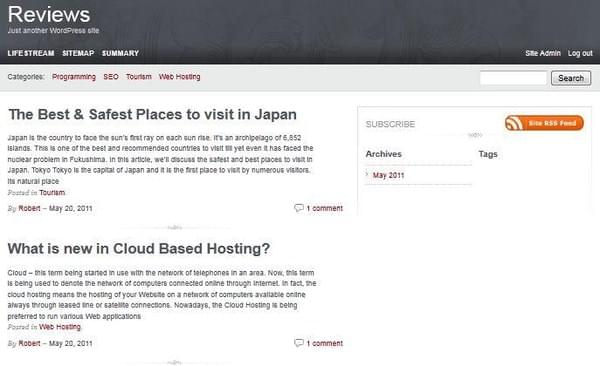Click the Japan post date May 20, 2011
This screenshot has width=600, height=366.
(x=71, y=208)
